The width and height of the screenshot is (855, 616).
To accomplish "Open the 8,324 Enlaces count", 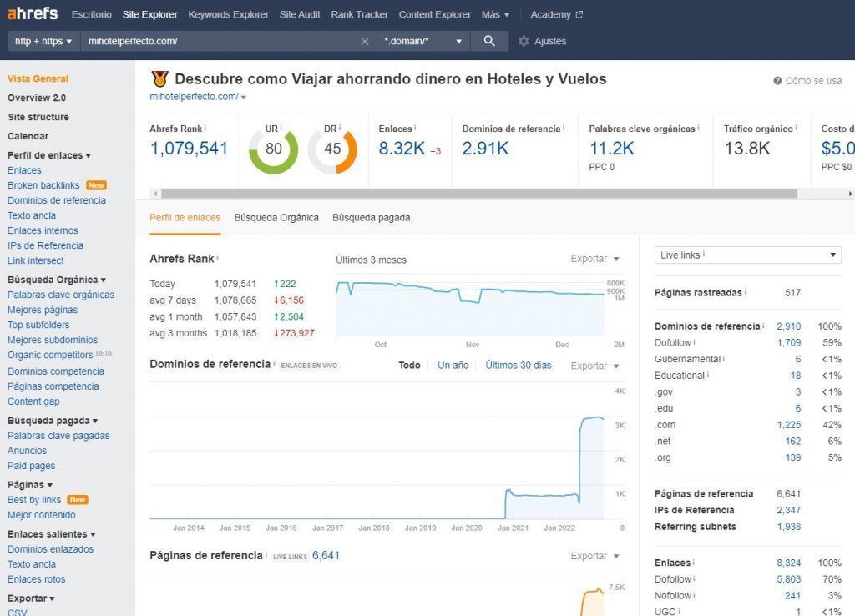I will pyautogui.click(x=789, y=563).
